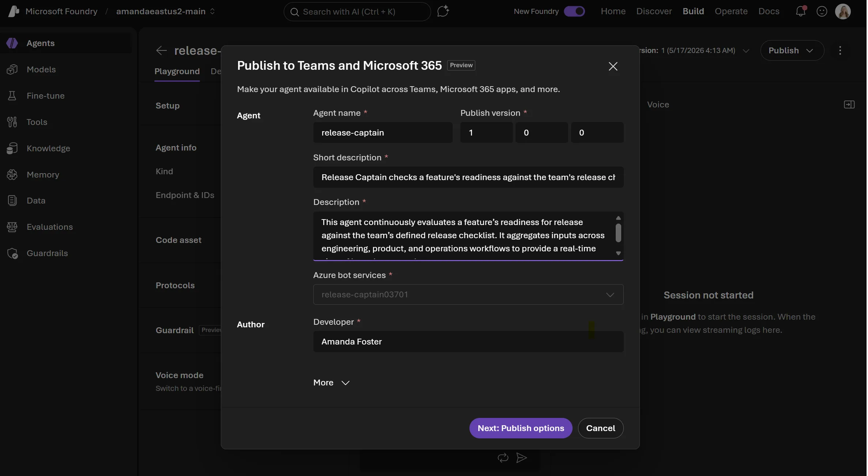The width and height of the screenshot is (868, 476).
Task: Go to the Home nav item
Action: tap(613, 11)
